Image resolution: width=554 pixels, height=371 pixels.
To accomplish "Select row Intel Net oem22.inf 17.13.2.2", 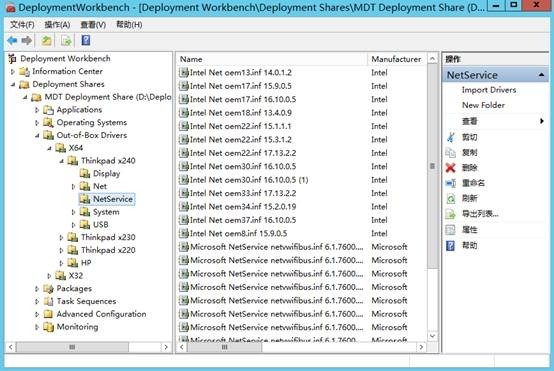I will (x=243, y=153).
